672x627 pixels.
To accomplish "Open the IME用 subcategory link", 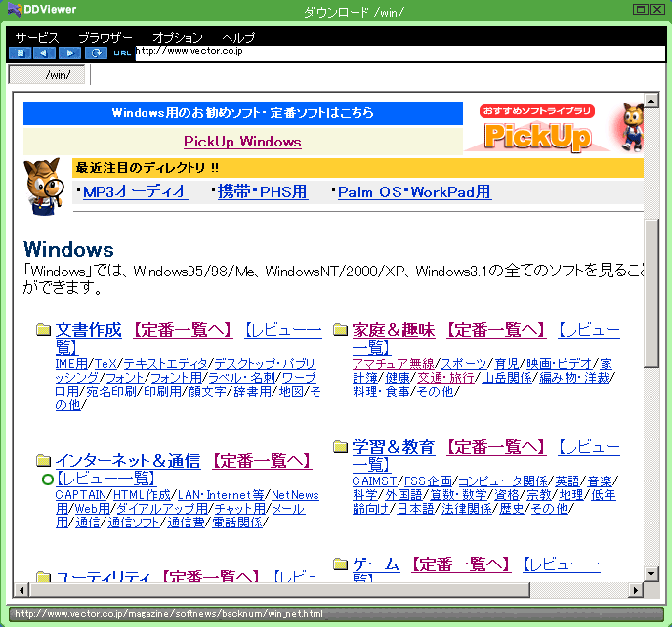I will pos(71,364).
